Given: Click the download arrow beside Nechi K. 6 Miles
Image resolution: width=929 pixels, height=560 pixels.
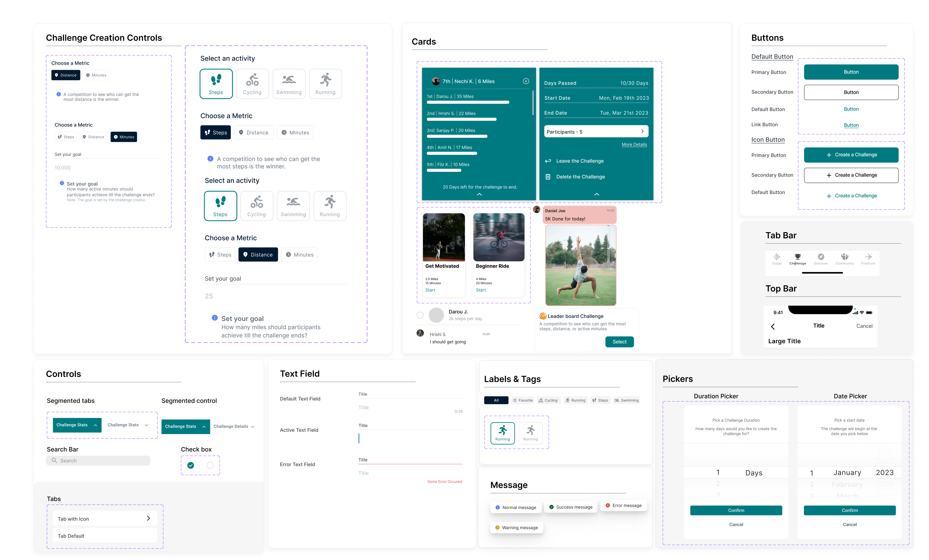Looking at the screenshot, I should click(x=526, y=81).
